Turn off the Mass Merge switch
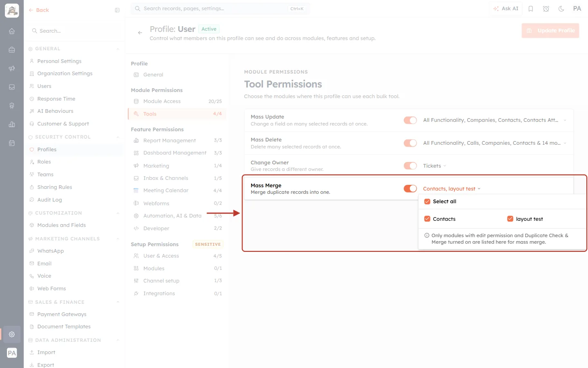Screen dimensions: 588x368 pos(410,188)
